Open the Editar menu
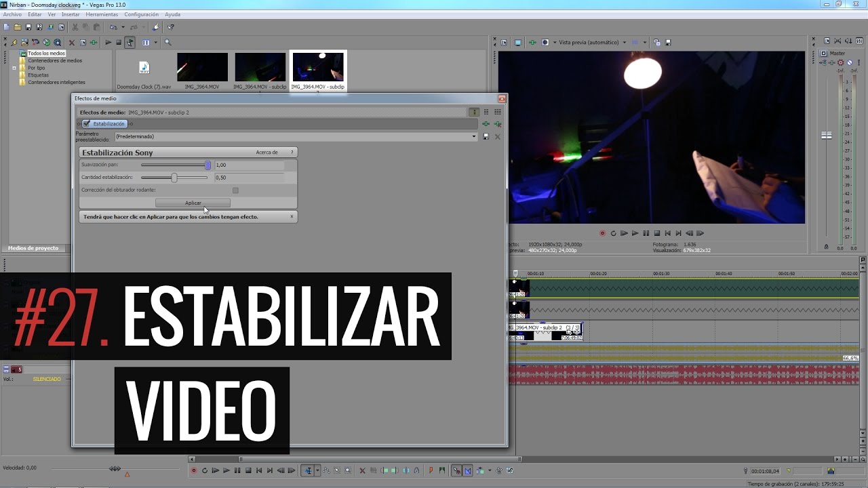 point(35,14)
